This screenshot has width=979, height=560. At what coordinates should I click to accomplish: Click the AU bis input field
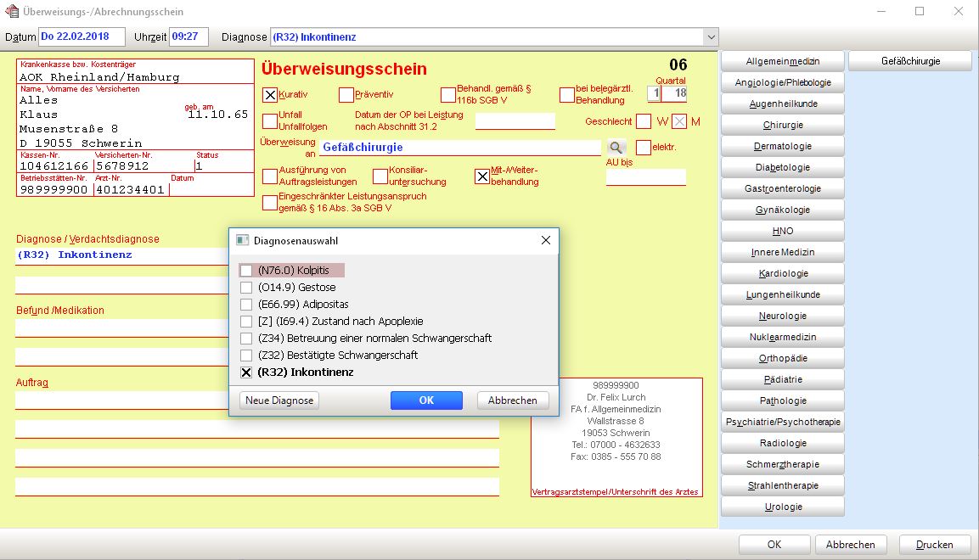point(645,177)
